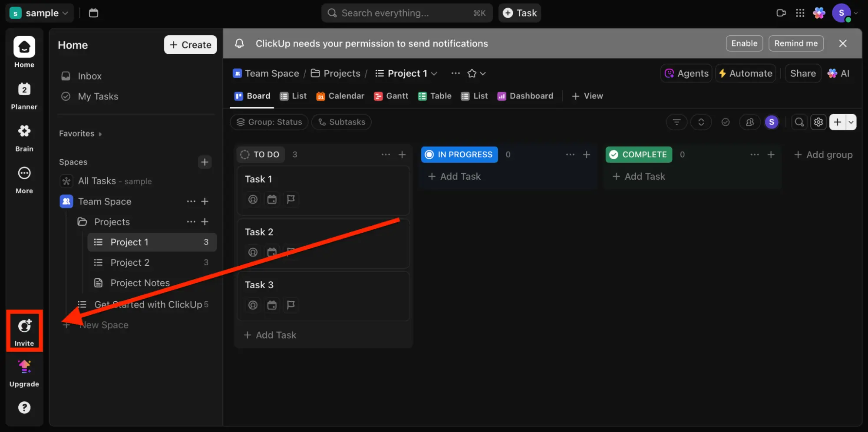Toggle closed tasks checkmark icon in toolbar
This screenshot has height=432, width=868.
click(725, 122)
